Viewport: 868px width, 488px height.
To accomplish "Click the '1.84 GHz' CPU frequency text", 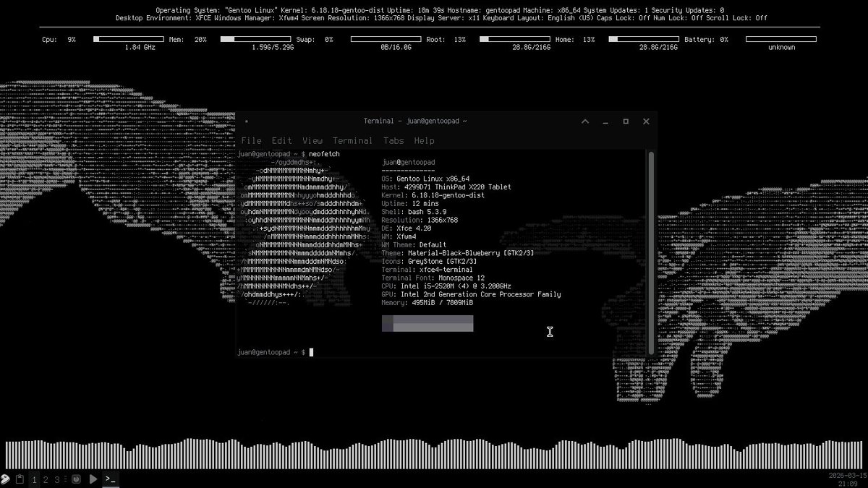I will click(x=140, y=47).
